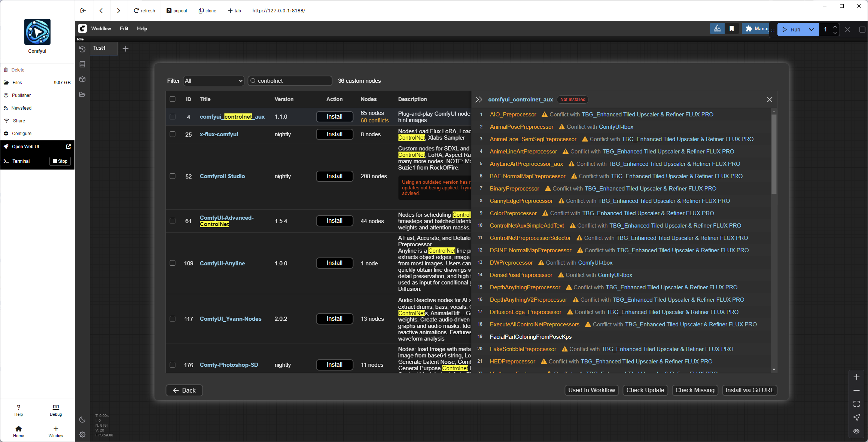Screen dimensions: 868x442
Task: Click the blue triangle toolbar icon
Action: click(717, 29)
